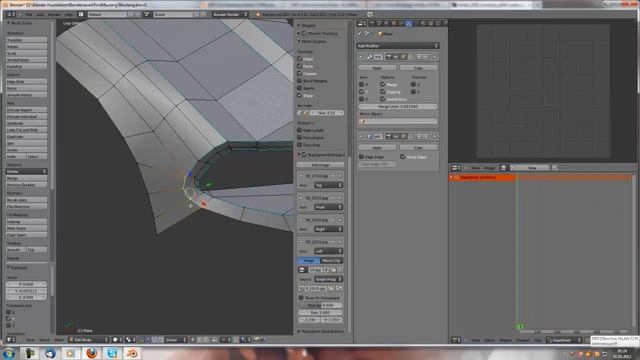
Task: Enable the Seams checkbox
Action: (300, 88)
